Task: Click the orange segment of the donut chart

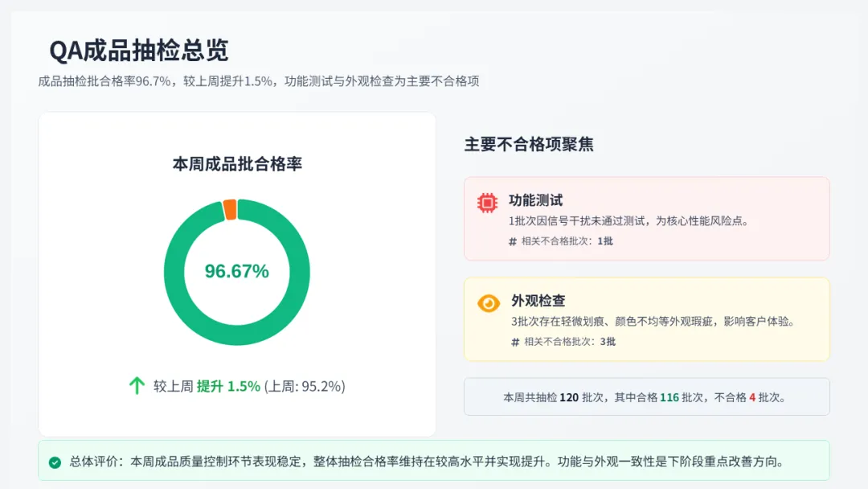Action: (230, 209)
